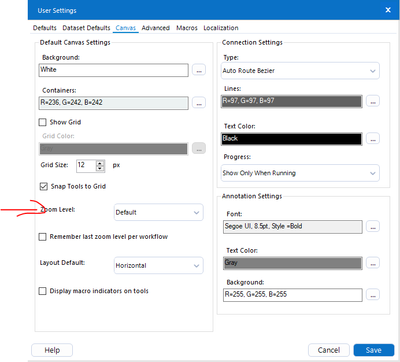The width and height of the screenshot is (400, 362).
Task: Switch to the Dataset Defaults tab
Action: (86, 28)
